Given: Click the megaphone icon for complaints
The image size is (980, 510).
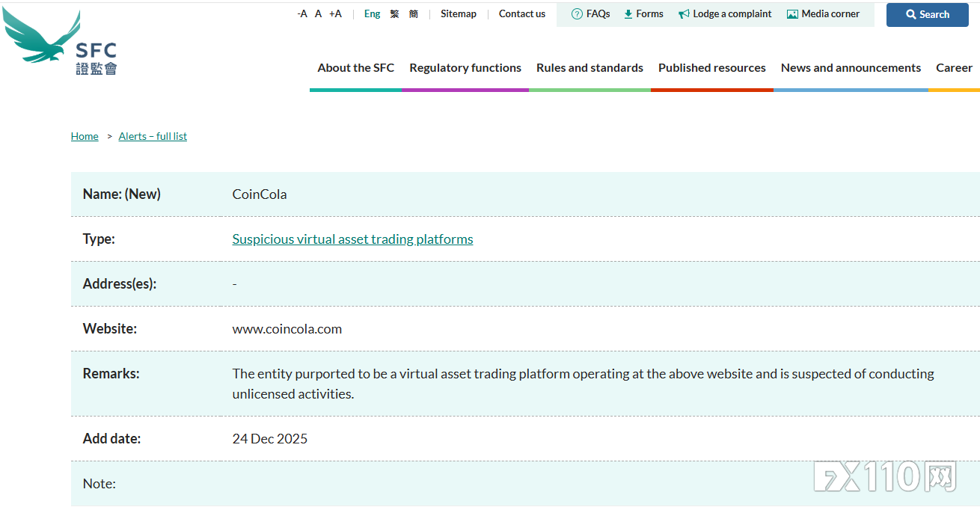Looking at the screenshot, I should click(684, 14).
